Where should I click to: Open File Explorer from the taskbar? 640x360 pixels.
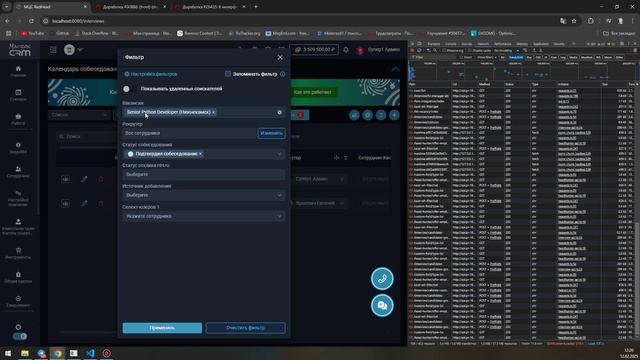tap(25, 353)
